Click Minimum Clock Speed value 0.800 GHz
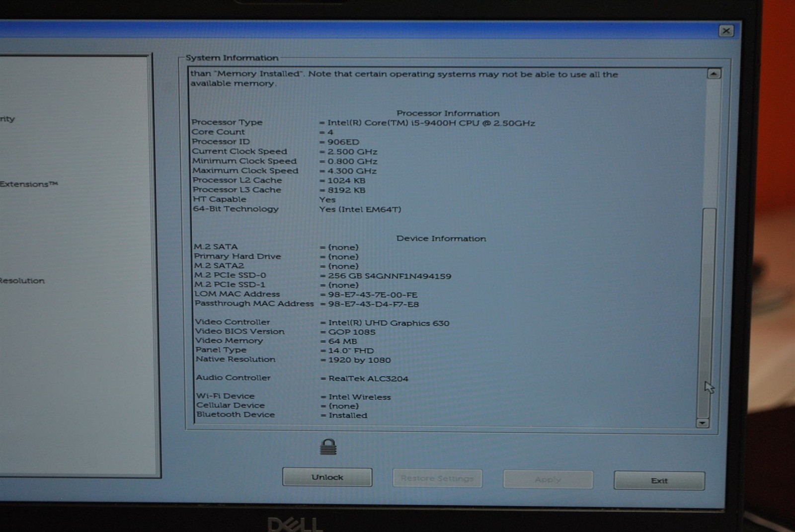Image resolution: width=795 pixels, height=532 pixels. (x=352, y=161)
